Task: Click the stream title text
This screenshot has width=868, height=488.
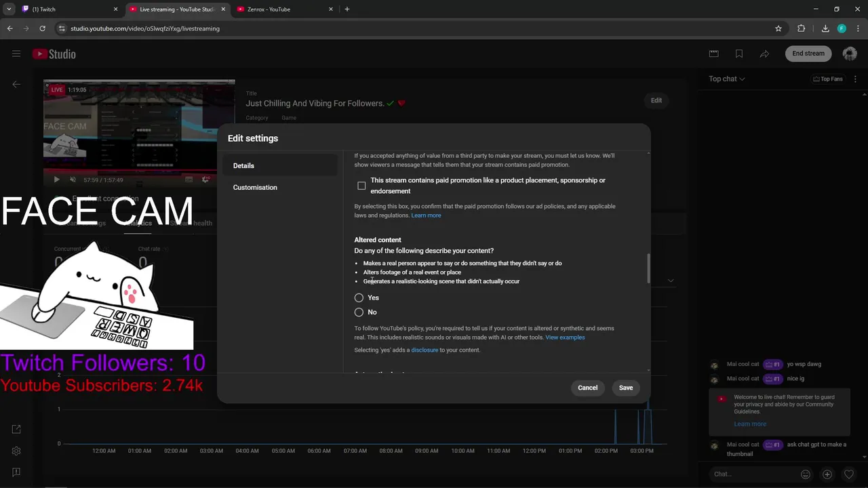Action: tap(315, 104)
